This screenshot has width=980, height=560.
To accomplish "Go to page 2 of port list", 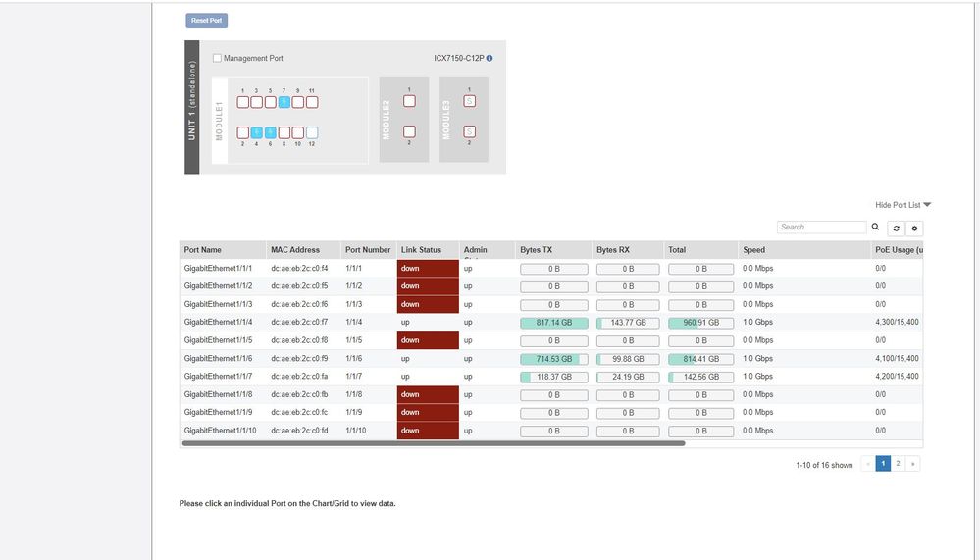I will [x=898, y=464].
